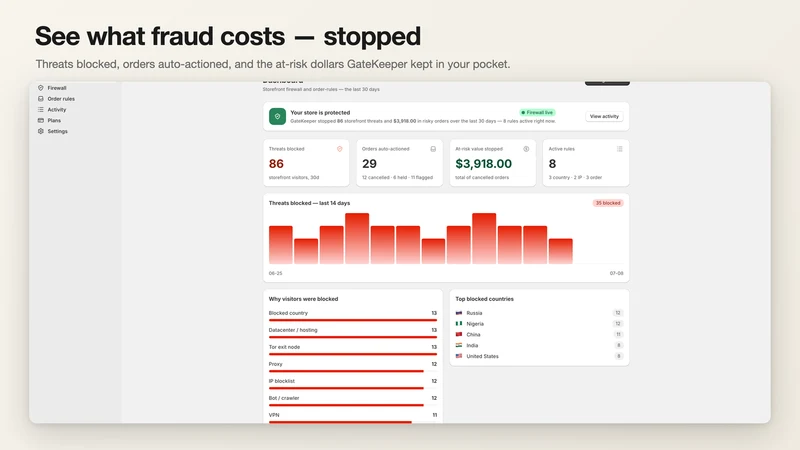Click the Blocked country progress bar
This screenshot has width=800, height=450.
(353, 320)
